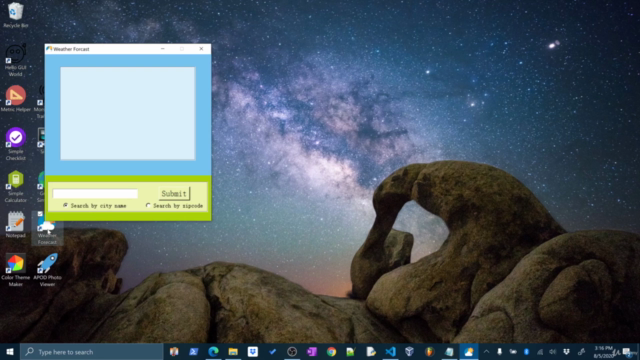
Task: Open VirtualBox from the taskbar
Action: tap(409, 351)
